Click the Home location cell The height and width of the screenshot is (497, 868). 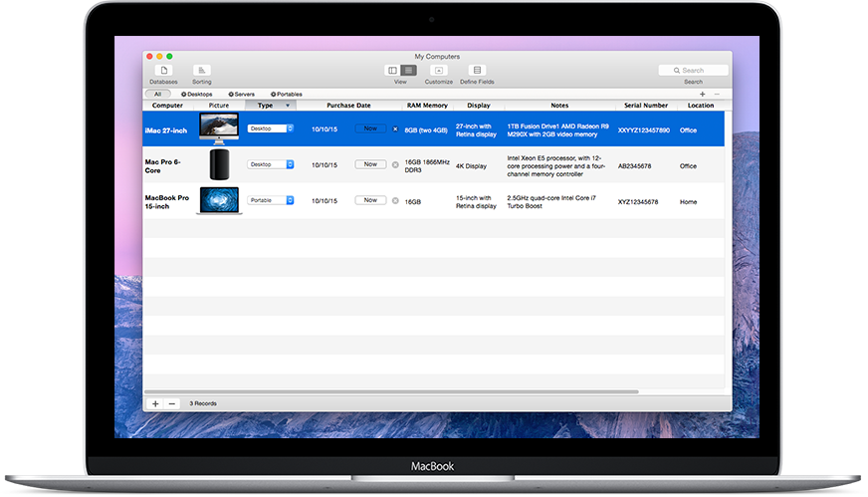pyautogui.click(x=688, y=202)
